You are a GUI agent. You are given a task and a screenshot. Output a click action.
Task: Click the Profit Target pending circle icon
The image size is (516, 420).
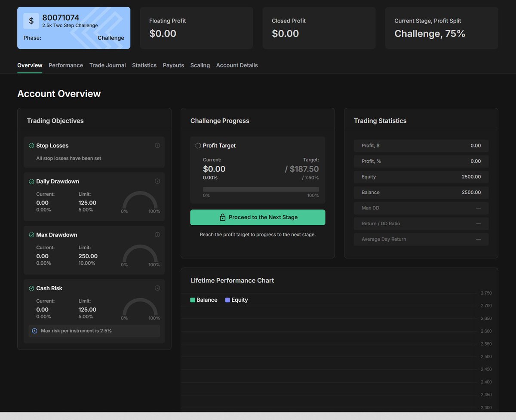(x=198, y=146)
